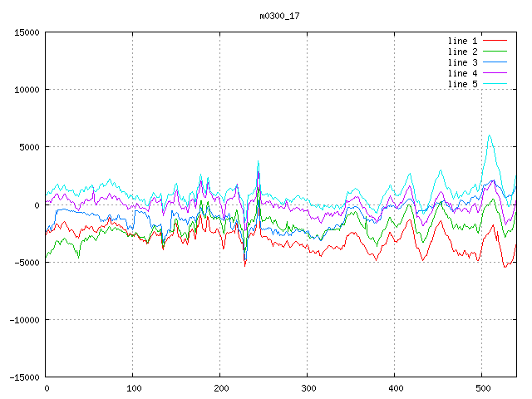This screenshot has width=532, height=399.
Task: Click the 100 x-axis tick label
Action: pos(133,388)
